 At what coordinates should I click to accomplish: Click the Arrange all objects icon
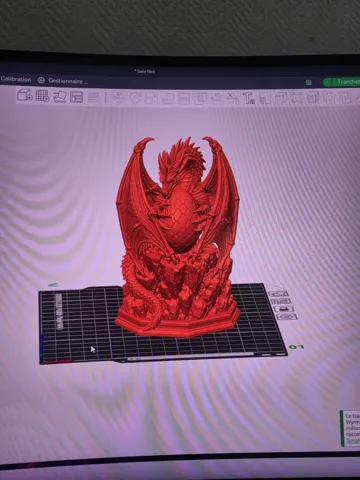(77, 97)
